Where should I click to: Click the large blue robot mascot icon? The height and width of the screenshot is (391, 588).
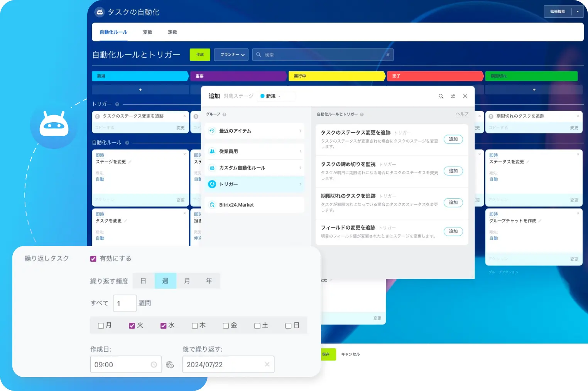point(54,124)
